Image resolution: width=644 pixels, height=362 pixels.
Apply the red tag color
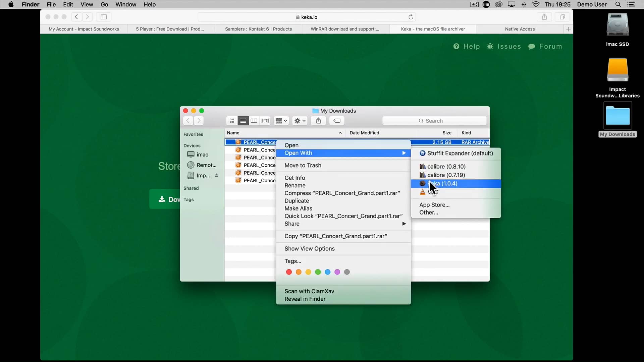(x=289, y=272)
